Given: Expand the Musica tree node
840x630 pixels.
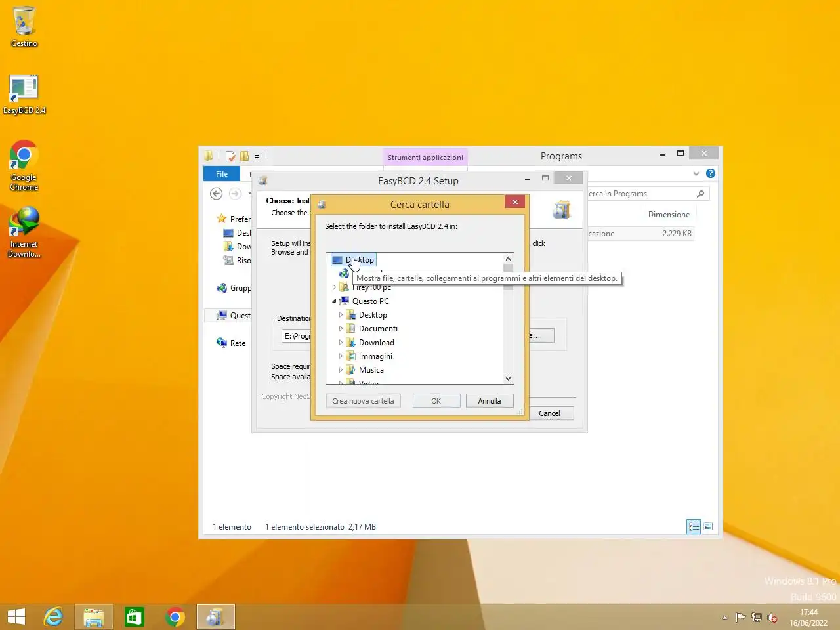Looking at the screenshot, I should [x=341, y=370].
